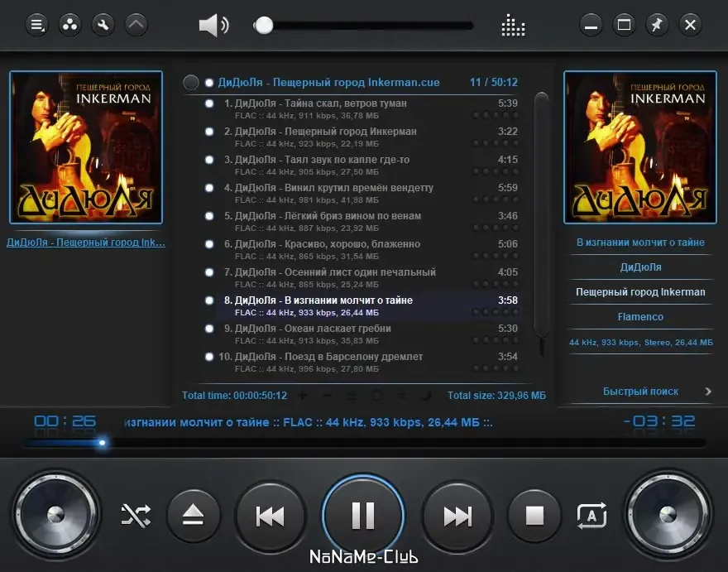Skip to the previous track
Screen dimensions: 728x572
(271, 516)
